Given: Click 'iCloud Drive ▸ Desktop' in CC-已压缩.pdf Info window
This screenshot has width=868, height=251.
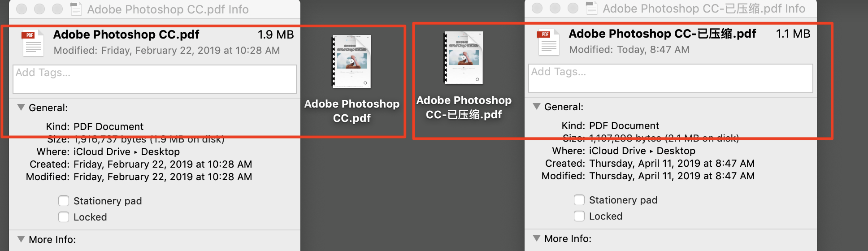Looking at the screenshot, I should point(642,151).
